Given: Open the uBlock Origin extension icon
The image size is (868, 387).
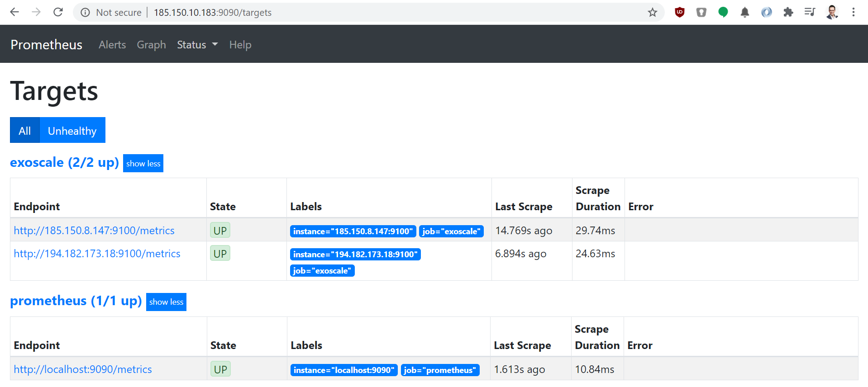Looking at the screenshot, I should click(679, 12).
